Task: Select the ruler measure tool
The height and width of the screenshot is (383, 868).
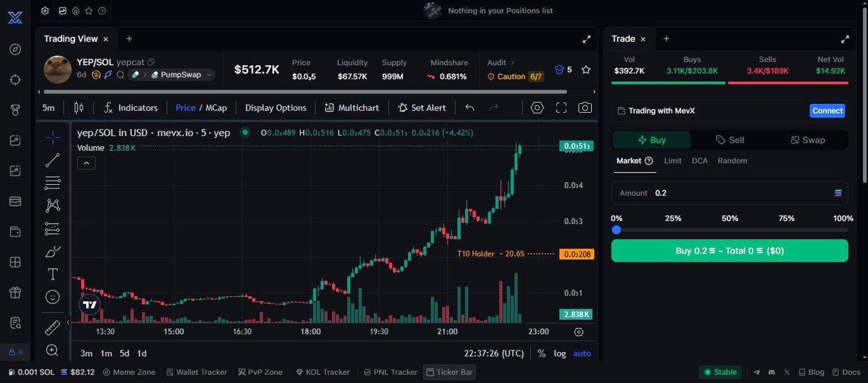Action: coord(52,328)
